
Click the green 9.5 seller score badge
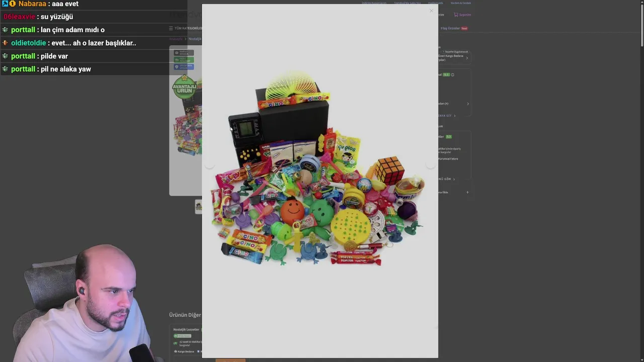click(x=446, y=75)
